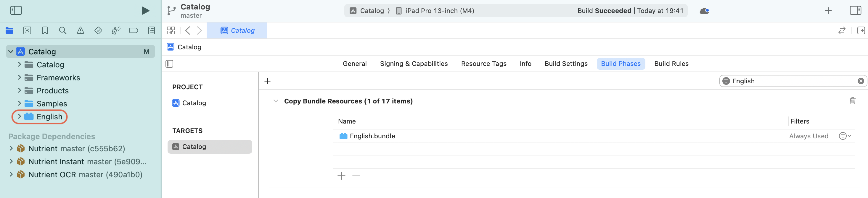Open the Report navigator icon
The image size is (868, 198).
[151, 30]
